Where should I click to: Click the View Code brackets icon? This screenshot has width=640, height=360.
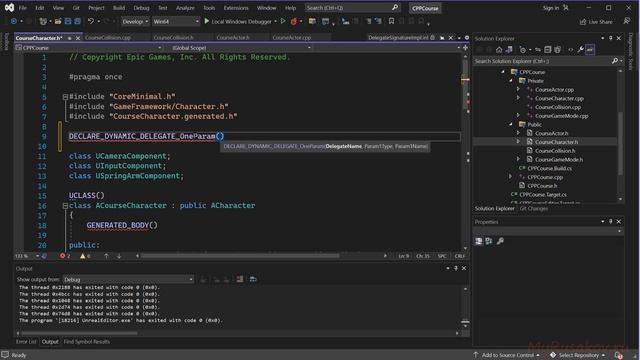coord(571,50)
